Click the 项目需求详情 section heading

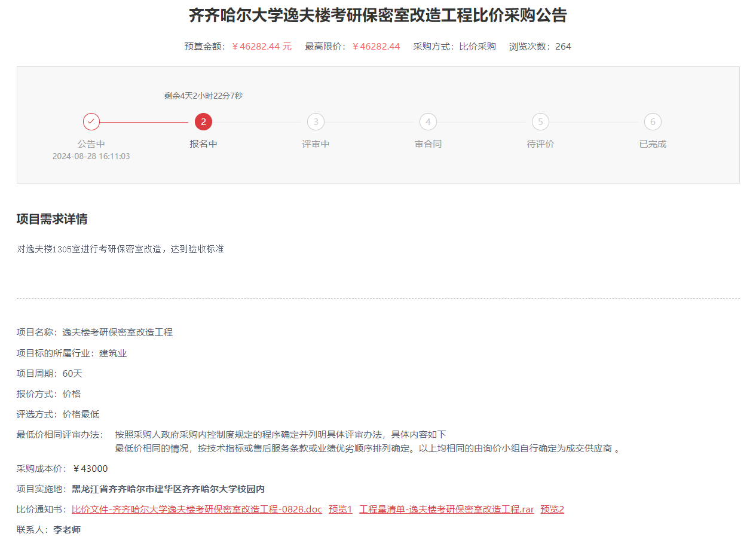[52, 219]
